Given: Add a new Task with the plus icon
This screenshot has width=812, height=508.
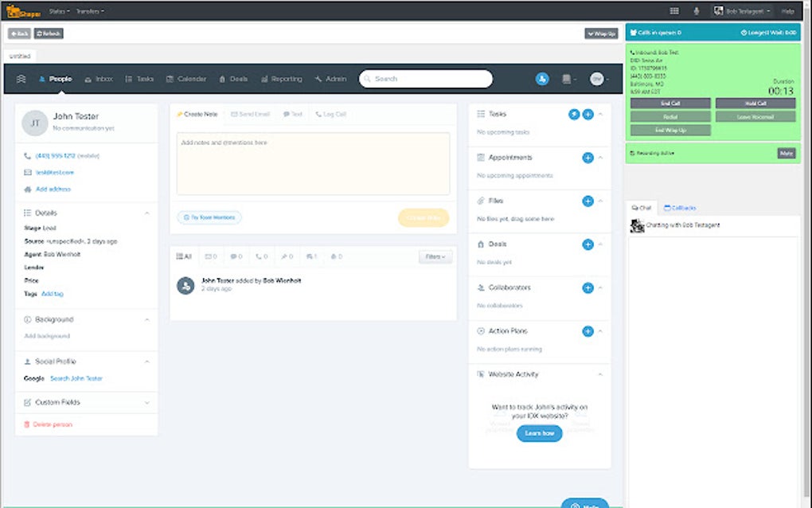Looking at the screenshot, I should (x=587, y=114).
